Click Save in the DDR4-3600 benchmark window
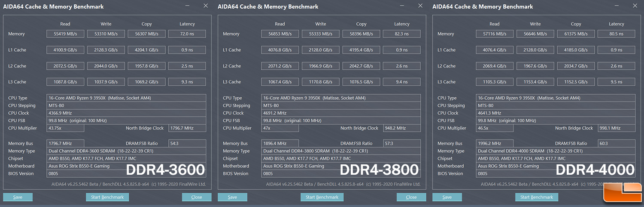Viewport: 644px width, 207px height. click(x=18, y=197)
